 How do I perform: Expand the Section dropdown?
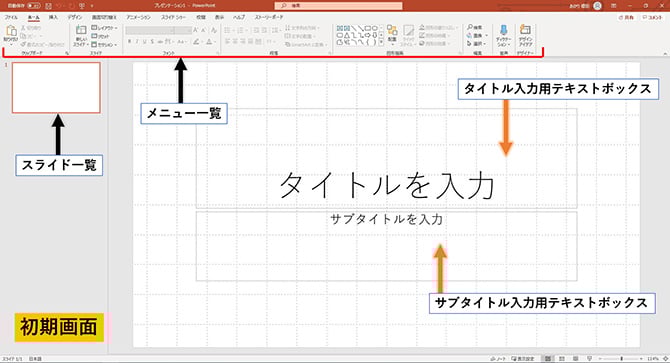pos(104,44)
